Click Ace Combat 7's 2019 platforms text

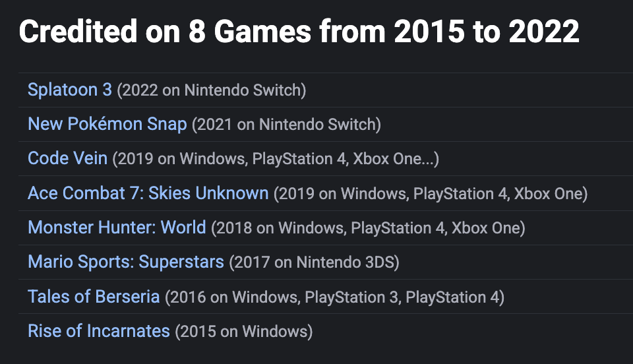click(x=431, y=194)
